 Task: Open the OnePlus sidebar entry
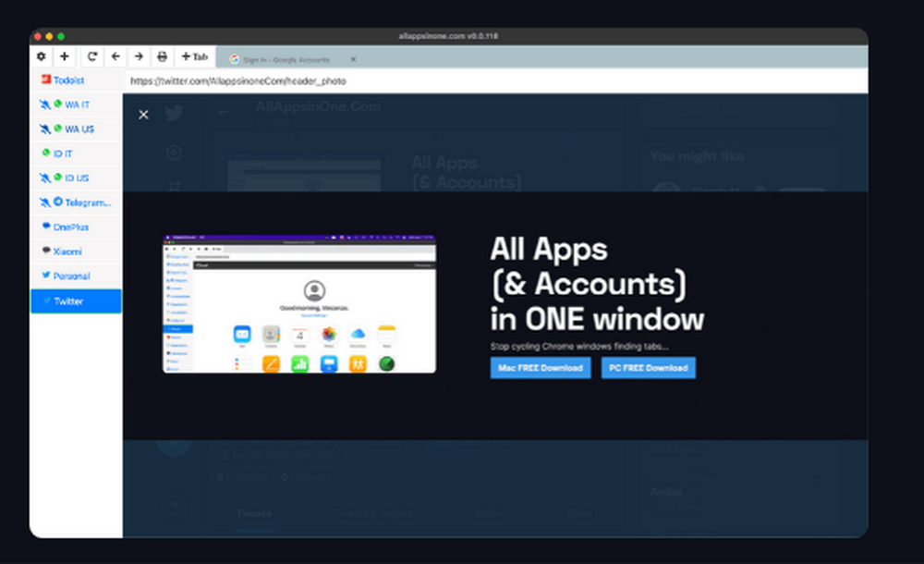(x=76, y=227)
